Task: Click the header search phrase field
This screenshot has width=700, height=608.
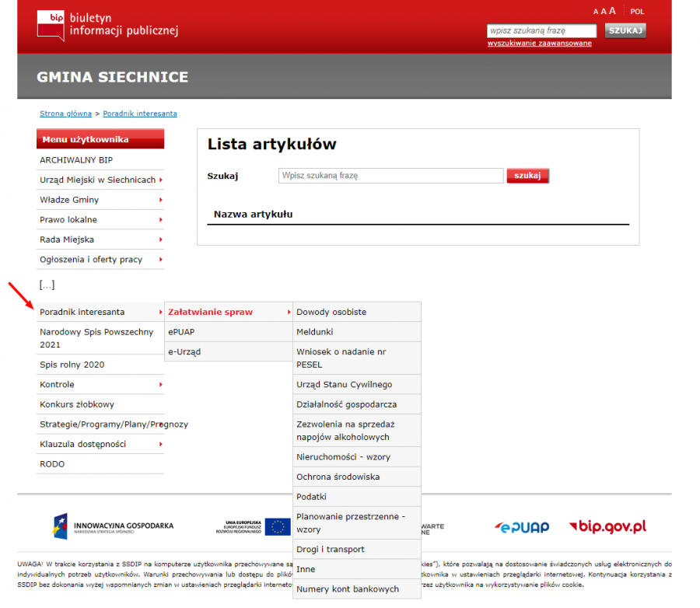Action: tap(541, 31)
